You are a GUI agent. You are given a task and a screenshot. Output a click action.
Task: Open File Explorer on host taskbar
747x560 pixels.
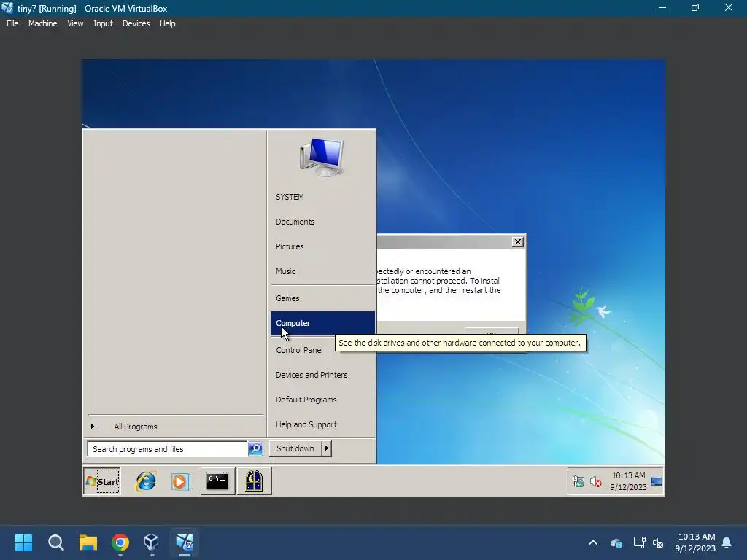pyautogui.click(x=88, y=542)
